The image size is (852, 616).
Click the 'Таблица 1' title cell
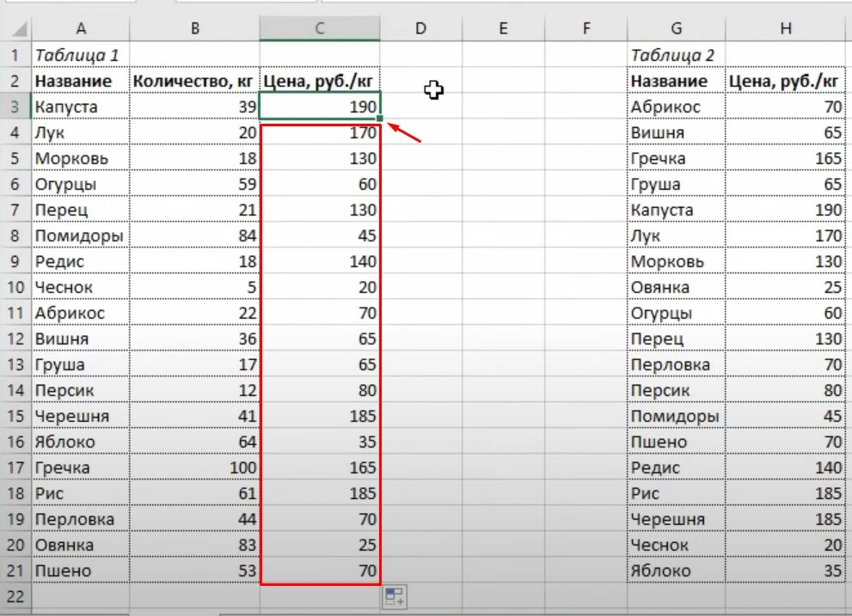point(81,55)
